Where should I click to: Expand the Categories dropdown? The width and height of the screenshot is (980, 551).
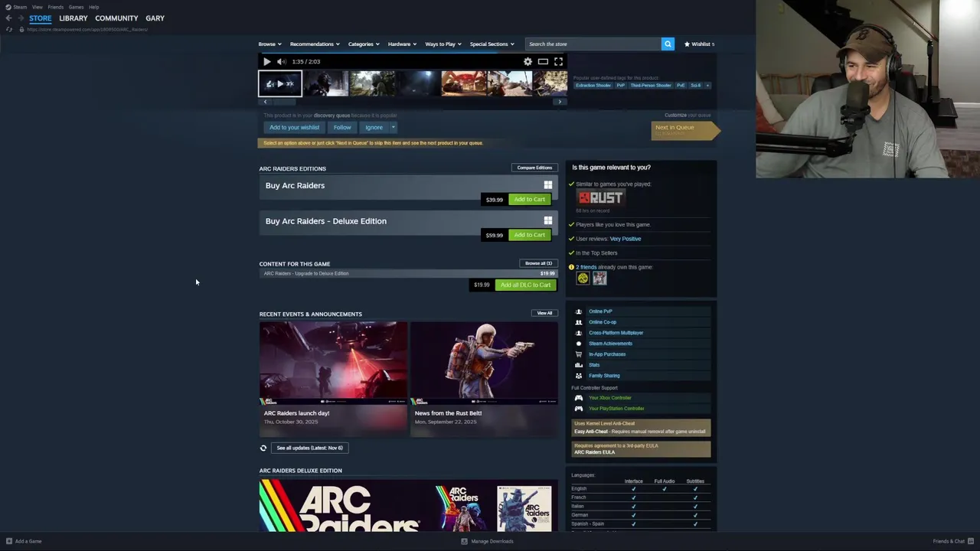[x=364, y=44]
